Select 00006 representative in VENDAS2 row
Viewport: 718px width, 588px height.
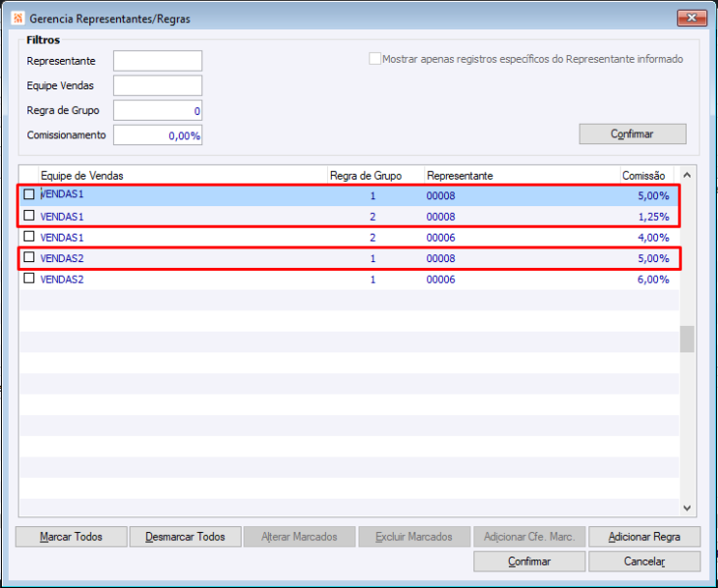coord(440,279)
